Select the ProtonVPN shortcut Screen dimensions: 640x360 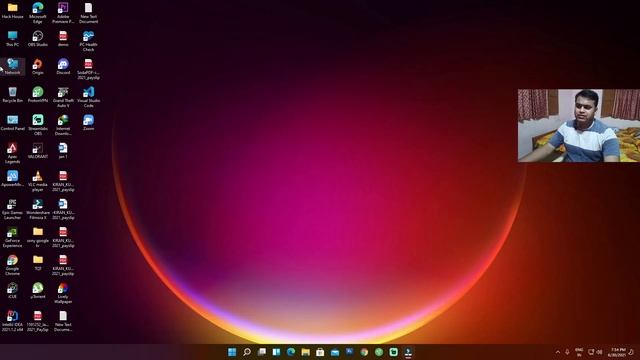(38, 95)
